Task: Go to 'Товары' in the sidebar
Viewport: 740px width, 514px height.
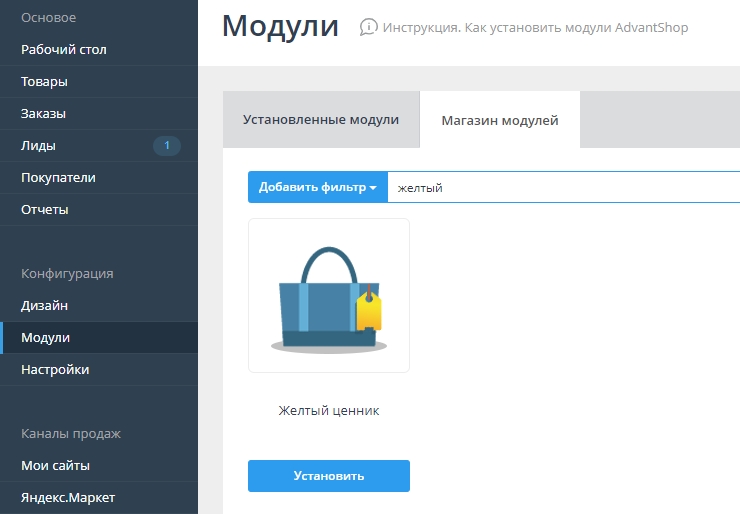Action: click(44, 82)
